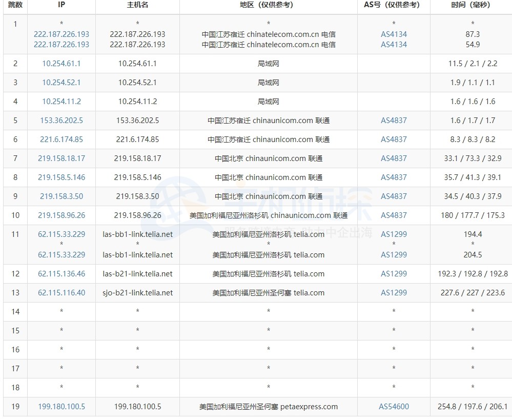Click IP link 62.115.116.40 on hop 13
This screenshot has width=512, height=420.
coord(61,293)
